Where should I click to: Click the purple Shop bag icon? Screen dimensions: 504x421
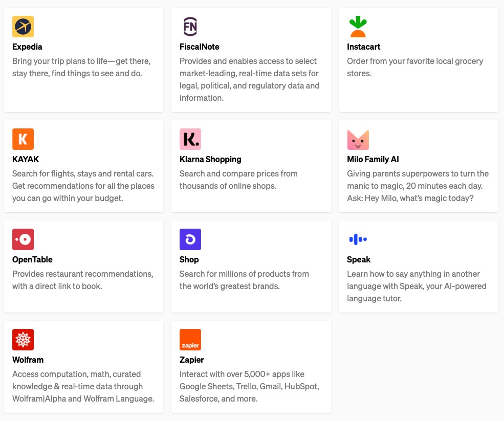pos(190,239)
